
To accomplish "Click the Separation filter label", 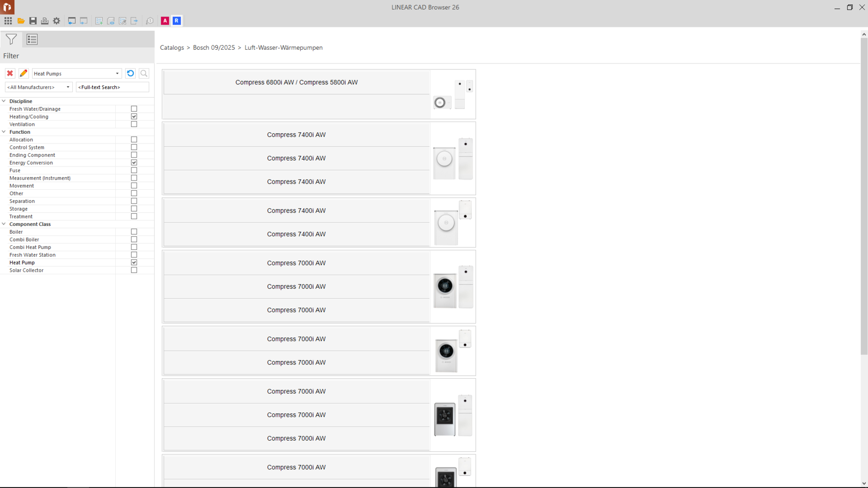I will pyautogui.click(x=22, y=201).
